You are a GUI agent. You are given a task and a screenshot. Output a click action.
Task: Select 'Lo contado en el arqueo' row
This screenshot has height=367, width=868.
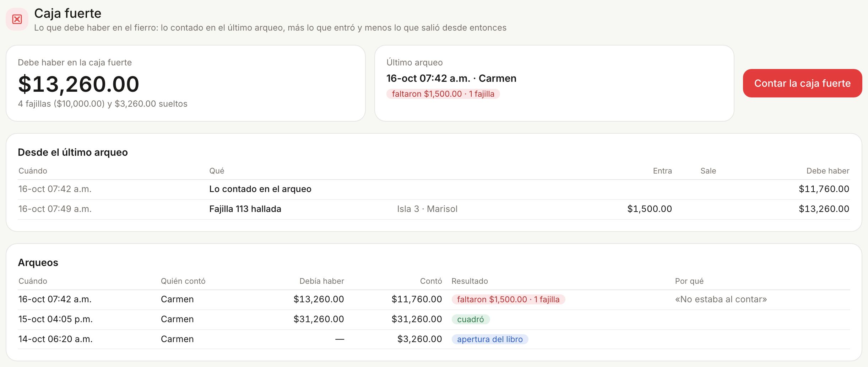(434, 189)
